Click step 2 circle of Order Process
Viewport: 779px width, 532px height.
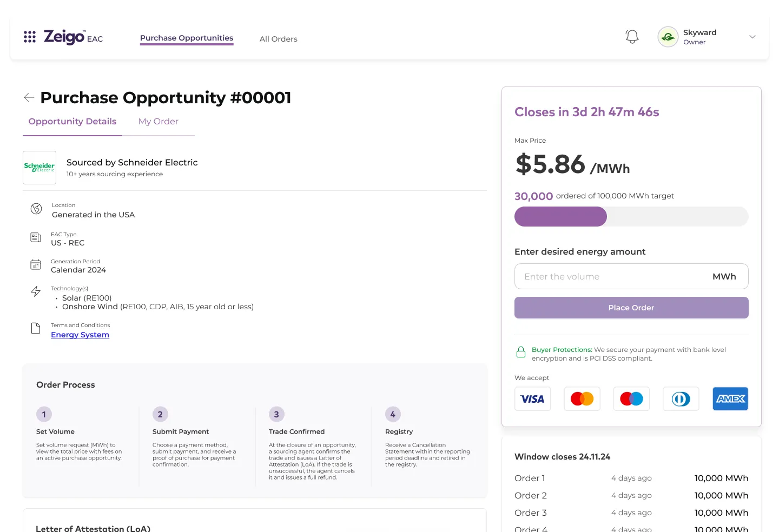pyautogui.click(x=160, y=414)
